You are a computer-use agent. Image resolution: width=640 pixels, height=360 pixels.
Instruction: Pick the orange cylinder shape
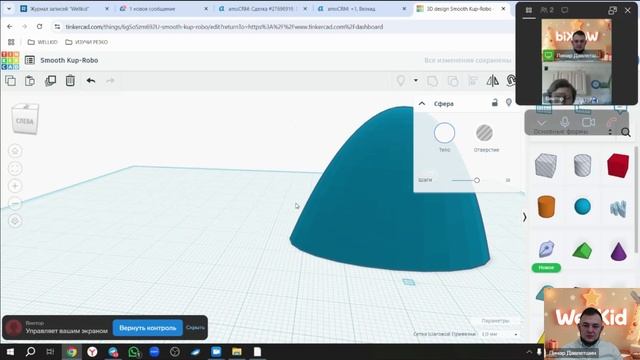[547, 206]
